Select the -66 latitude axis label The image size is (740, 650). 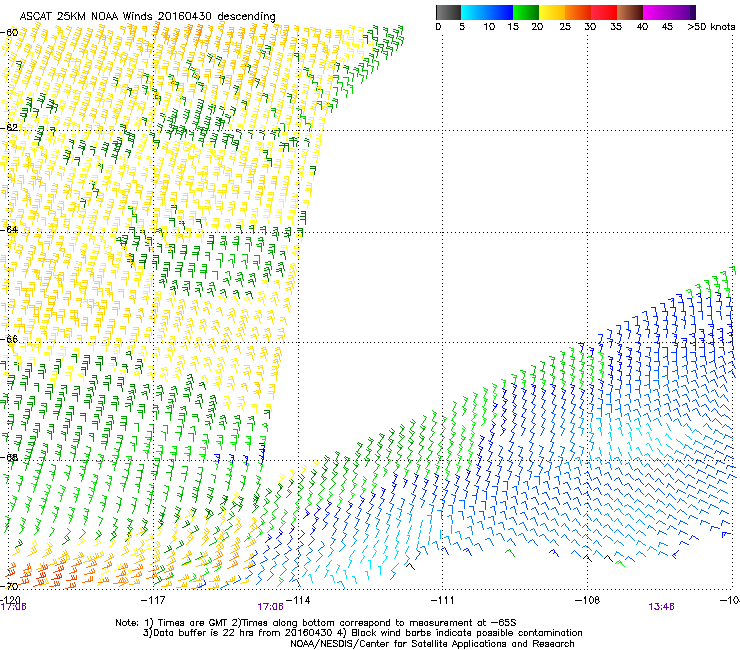tap(9, 339)
